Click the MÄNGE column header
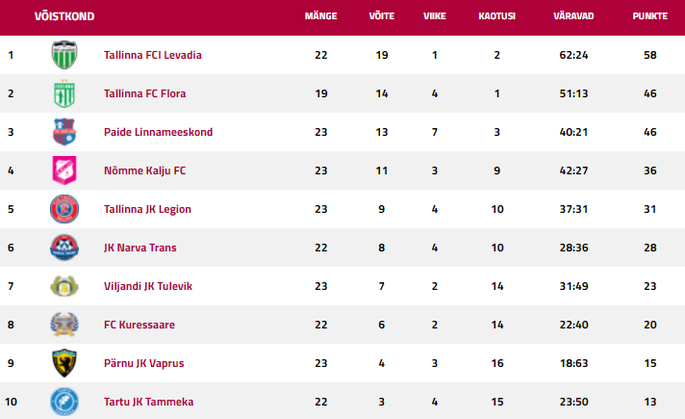The image size is (685, 419). pyautogui.click(x=321, y=16)
